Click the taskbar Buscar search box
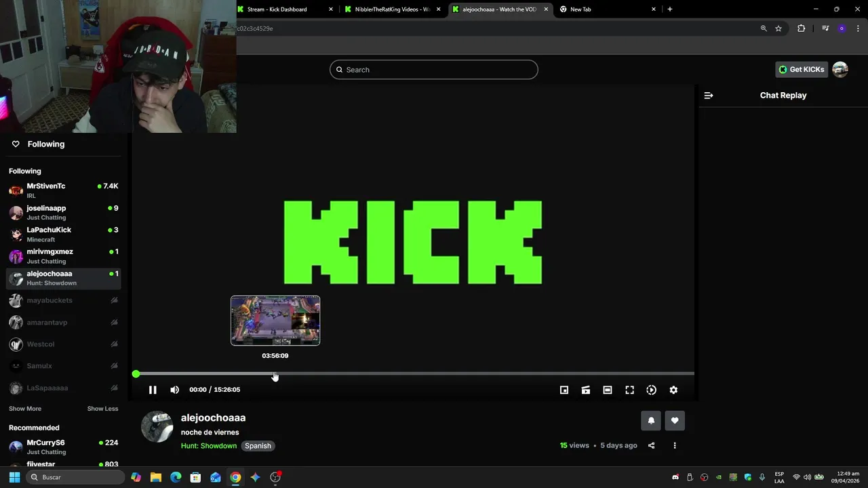868x488 pixels. tap(76, 477)
